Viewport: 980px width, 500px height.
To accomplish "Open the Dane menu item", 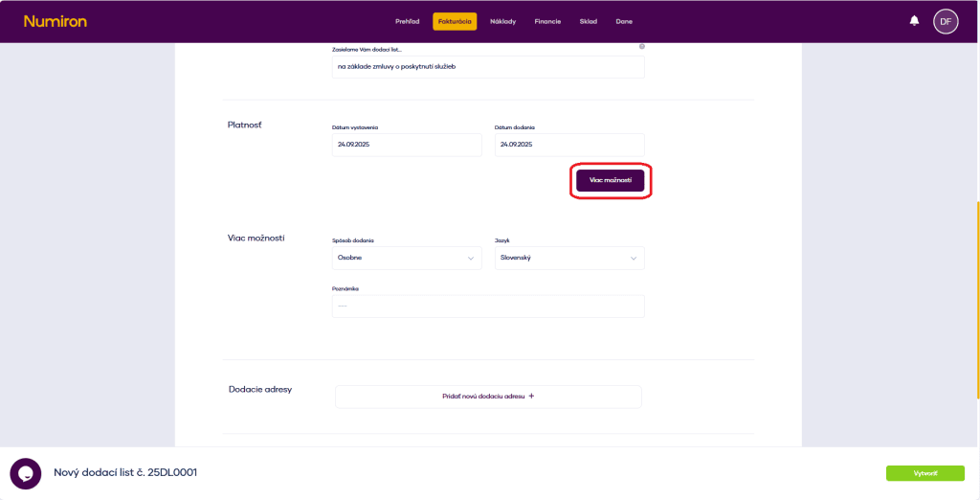I will coord(623,21).
